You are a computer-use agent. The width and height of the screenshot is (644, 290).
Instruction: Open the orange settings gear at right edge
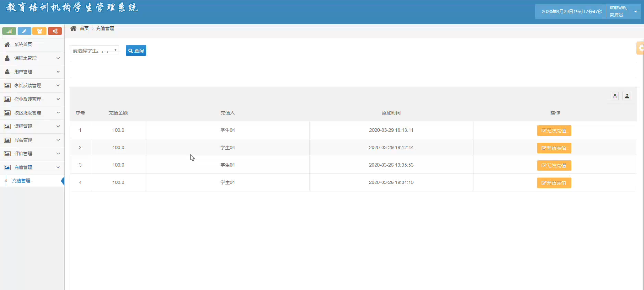[640, 48]
